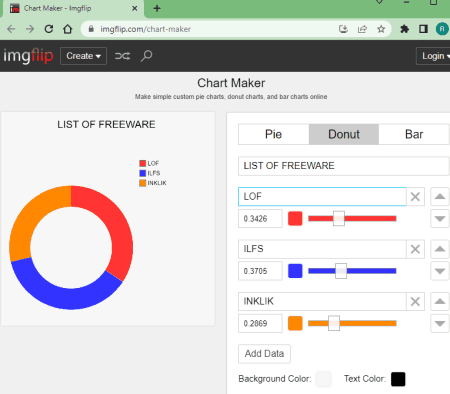This screenshot has height=394, width=450.
Task: Open a new browser tab
Action: pos(157,8)
